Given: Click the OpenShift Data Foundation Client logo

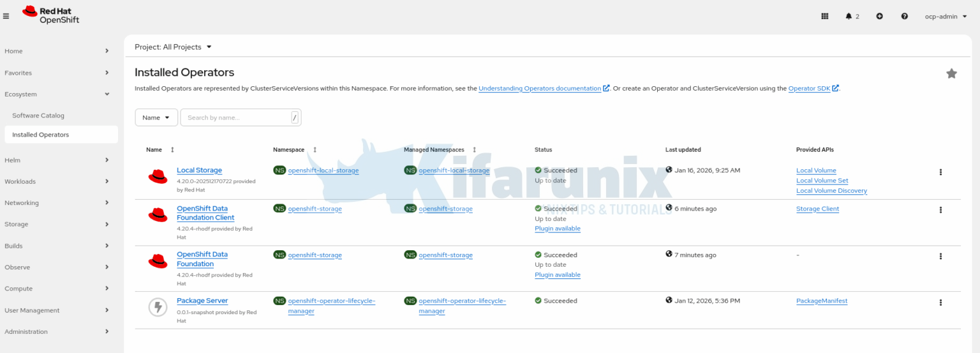Looking at the screenshot, I should [x=158, y=215].
